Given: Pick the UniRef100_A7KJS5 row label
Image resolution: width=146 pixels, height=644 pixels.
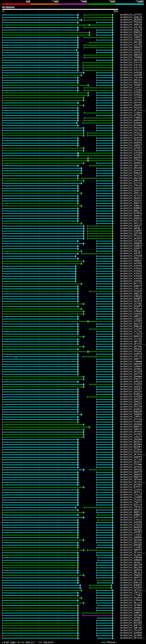Looking at the screenshot, I should 131,67.
